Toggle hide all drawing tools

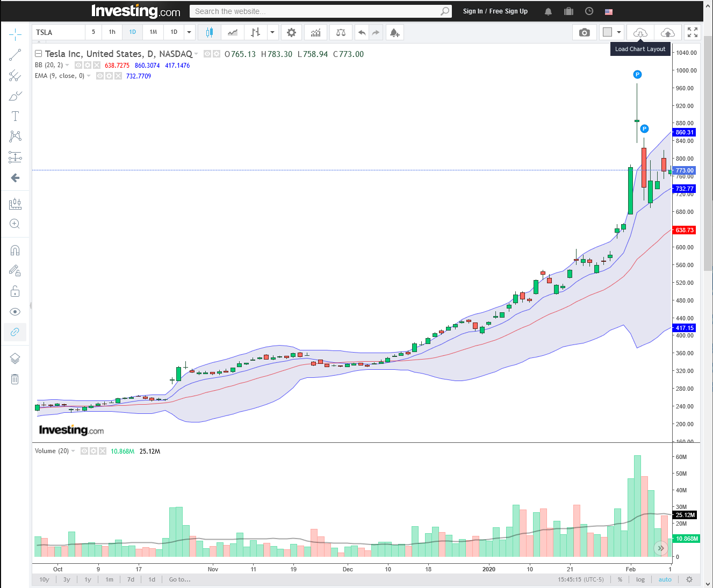[15, 312]
